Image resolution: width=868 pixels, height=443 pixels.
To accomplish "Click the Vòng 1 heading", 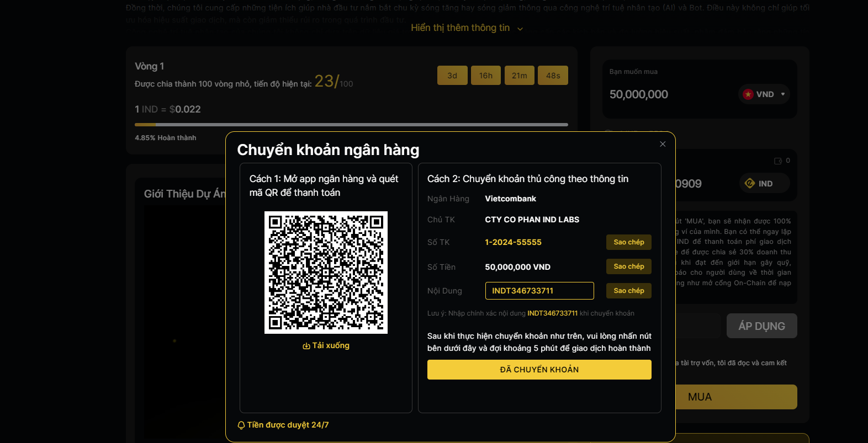I will 150,66.
